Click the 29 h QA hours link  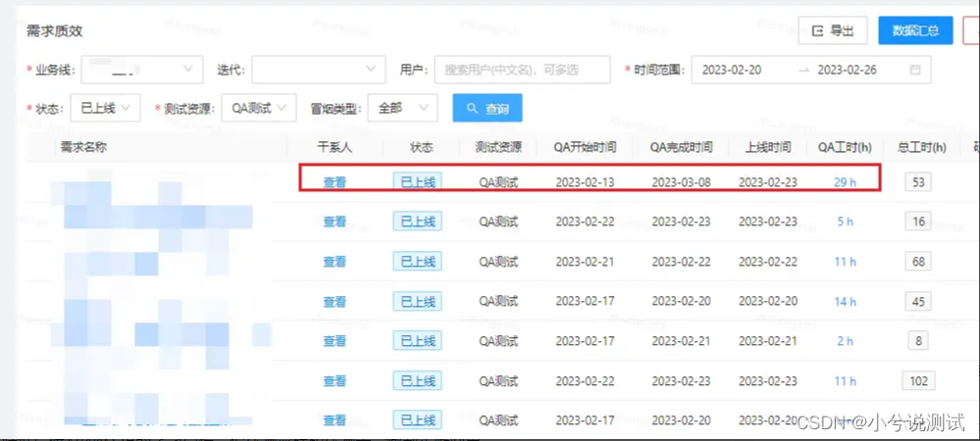845,182
